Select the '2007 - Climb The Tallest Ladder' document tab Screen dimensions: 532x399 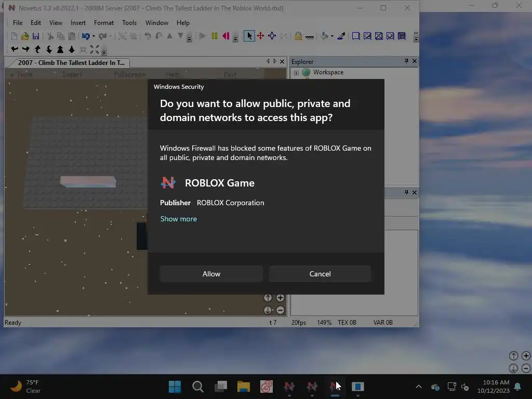71,62
